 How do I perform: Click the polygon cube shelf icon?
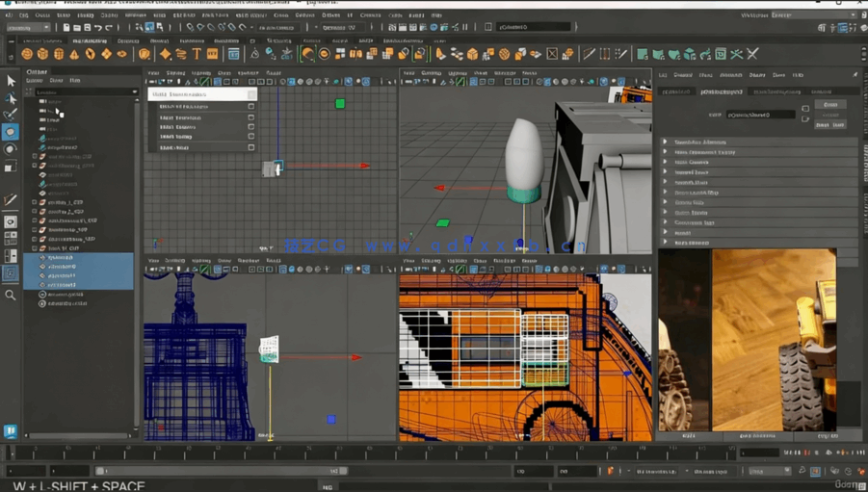tap(42, 55)
